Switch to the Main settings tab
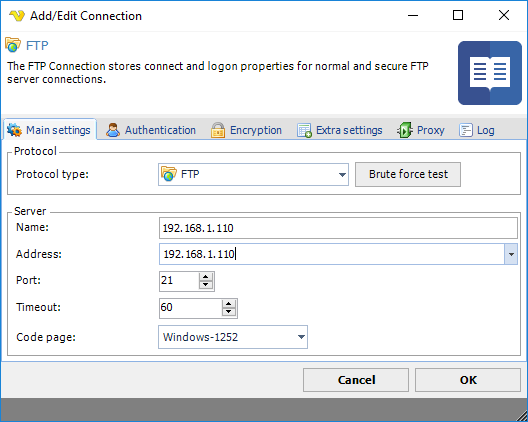 50,130
